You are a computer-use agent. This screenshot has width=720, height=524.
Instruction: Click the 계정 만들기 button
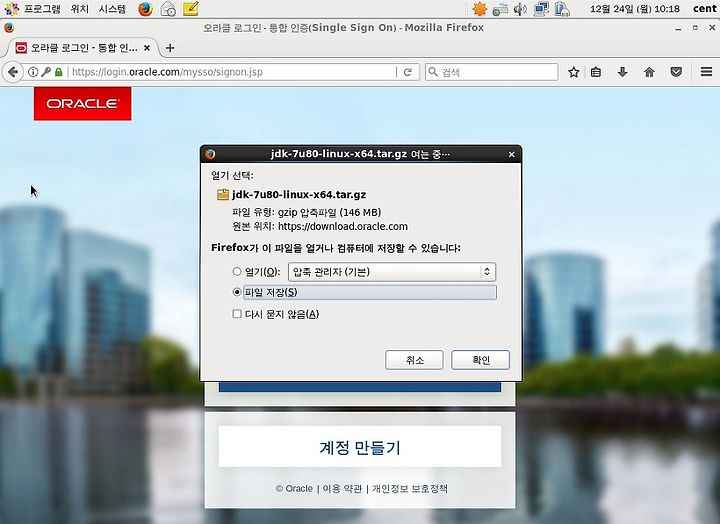point(360,447)
